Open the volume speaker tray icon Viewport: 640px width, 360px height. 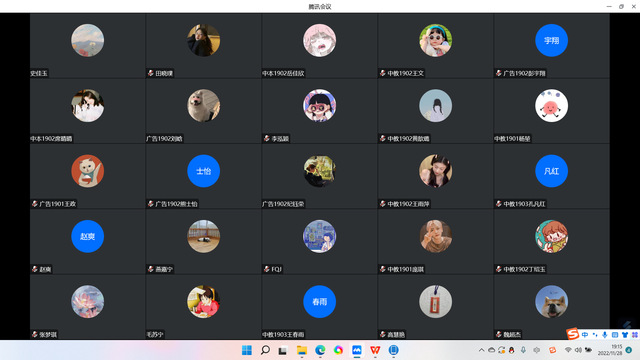coord(578,350)
